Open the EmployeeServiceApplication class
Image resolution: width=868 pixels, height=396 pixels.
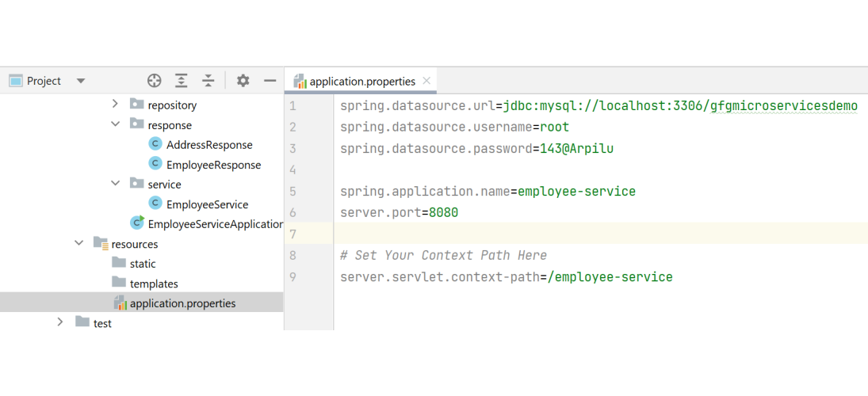214,224
